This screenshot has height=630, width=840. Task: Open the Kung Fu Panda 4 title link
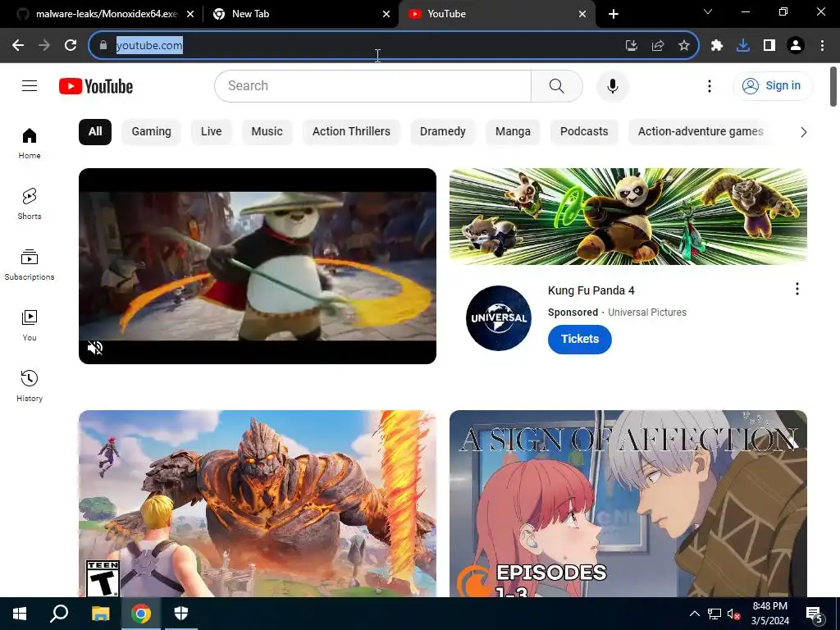(591, 290)
